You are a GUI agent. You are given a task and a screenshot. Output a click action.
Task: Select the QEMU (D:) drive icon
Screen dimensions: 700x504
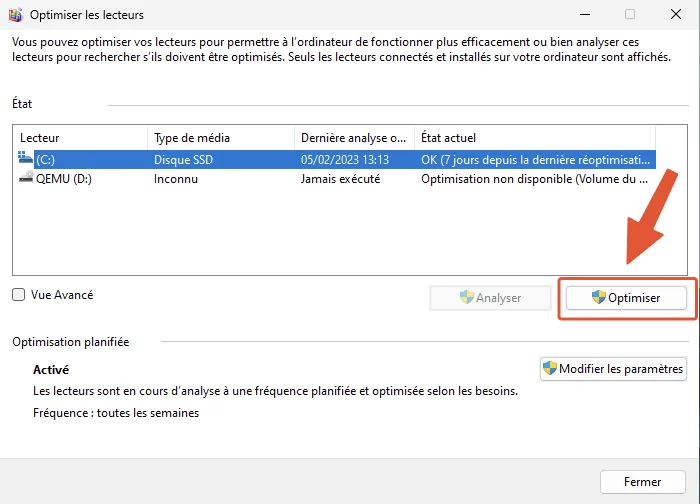click(x=26, y=177)
